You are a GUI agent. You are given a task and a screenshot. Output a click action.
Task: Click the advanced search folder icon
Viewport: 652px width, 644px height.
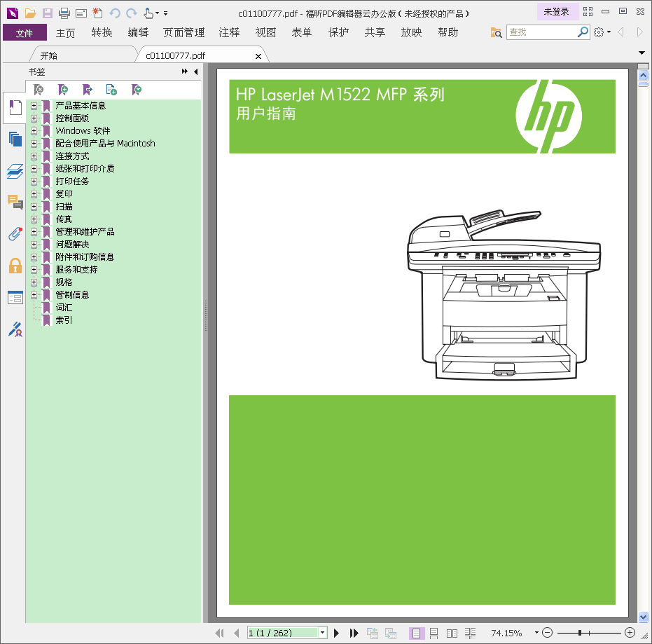[496, 32]
